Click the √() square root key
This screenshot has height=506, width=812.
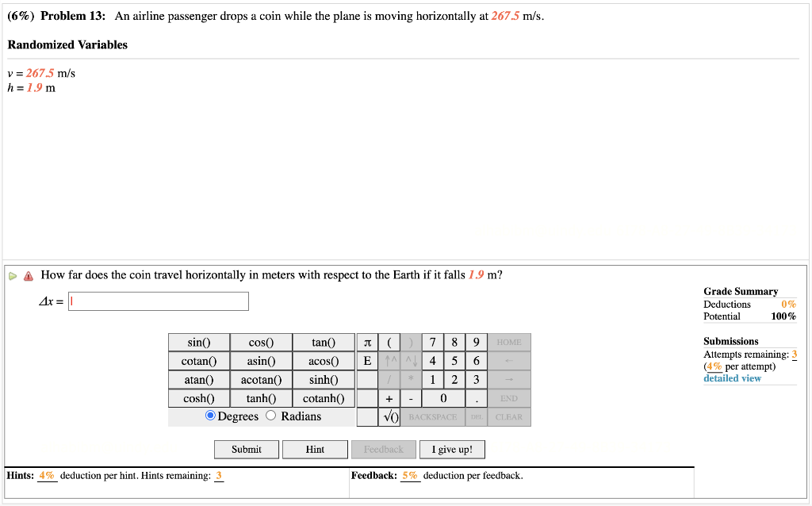389,416
